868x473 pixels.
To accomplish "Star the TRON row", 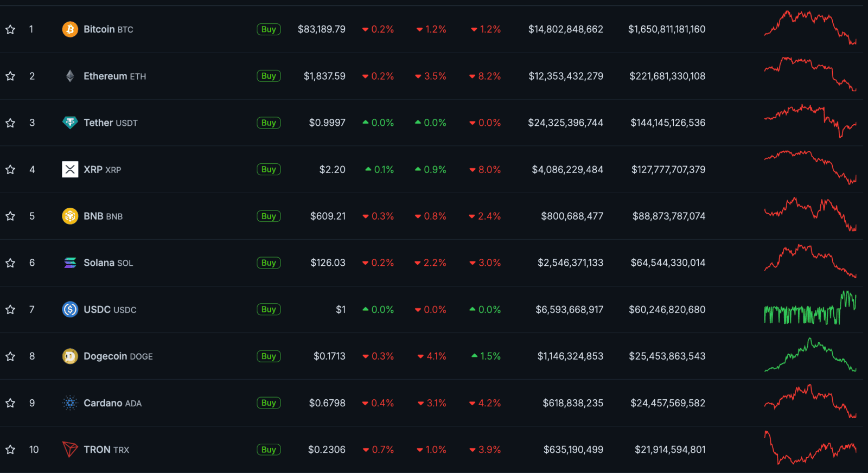I will coord(10,449).
